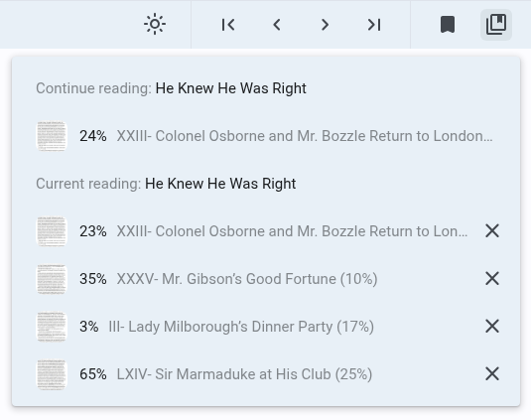Open the 24% continue reading entry

click(x=266, y=136)
